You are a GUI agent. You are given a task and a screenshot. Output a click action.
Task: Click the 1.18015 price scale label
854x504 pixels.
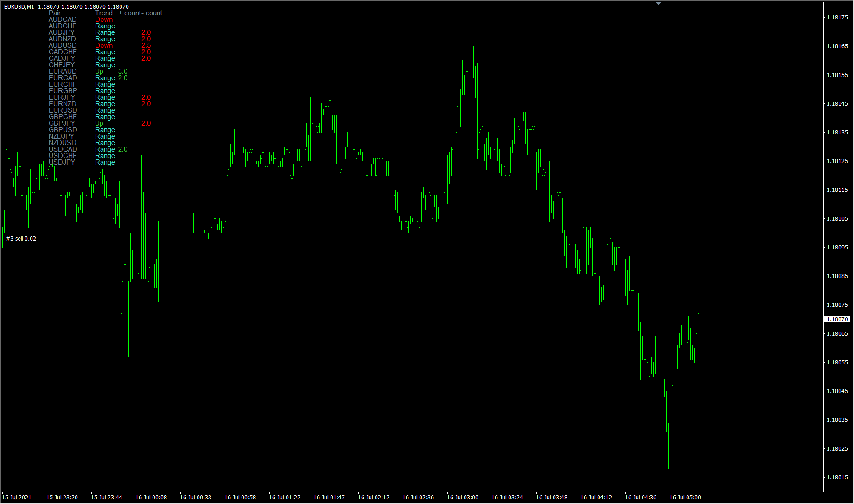tap(837, 478)
